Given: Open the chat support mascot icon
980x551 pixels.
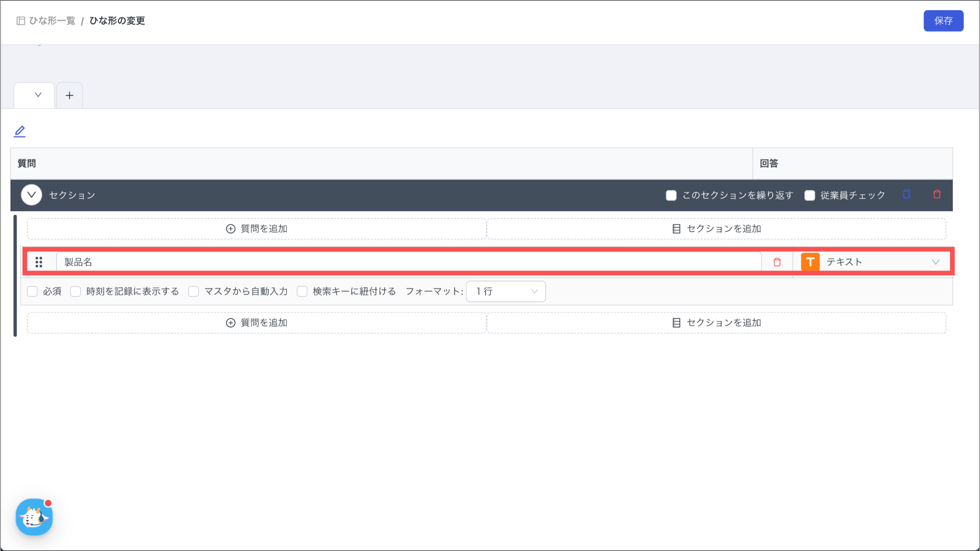Looking at the screenshot, I should coord(34,517).
